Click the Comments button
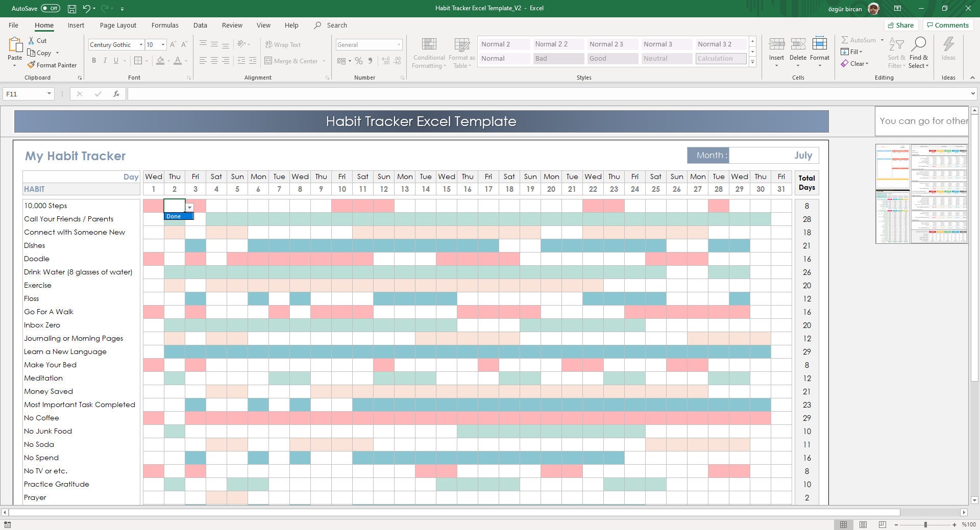This screenshot has height=530, width=980. point(947,25)
